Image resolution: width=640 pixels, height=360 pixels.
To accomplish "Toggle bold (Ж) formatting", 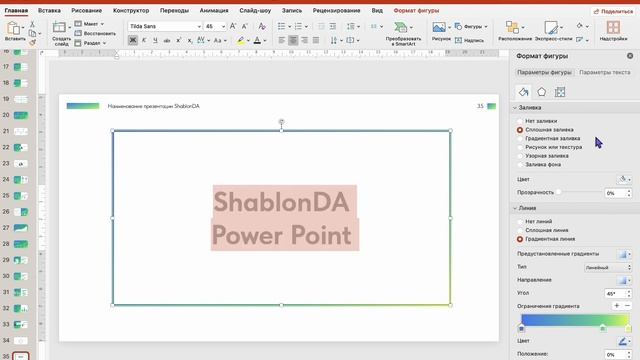I will [133, 40].
